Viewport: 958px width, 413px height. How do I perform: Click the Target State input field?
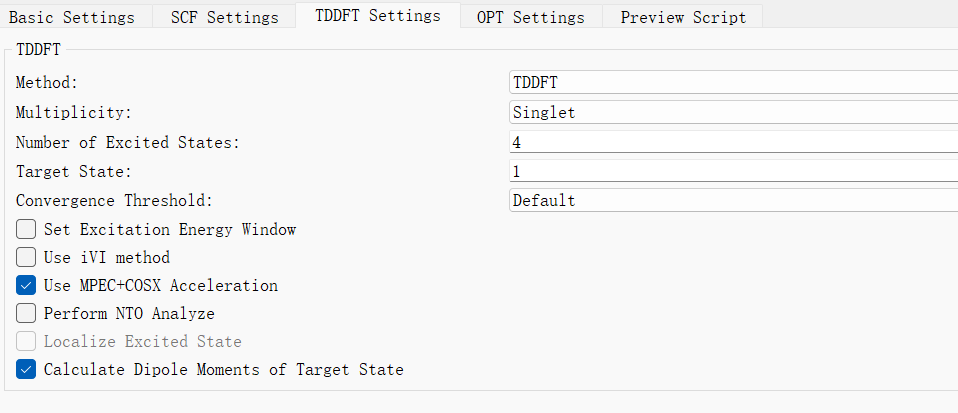pos(733,171)
